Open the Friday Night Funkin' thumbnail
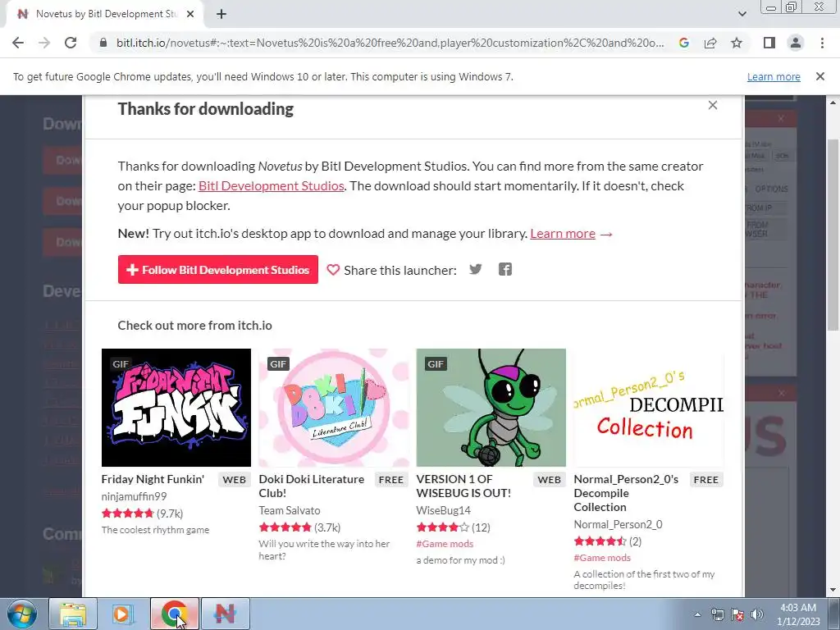Image resolution: width=840 pixels, height=630 pixels. [x=176, y=408]
